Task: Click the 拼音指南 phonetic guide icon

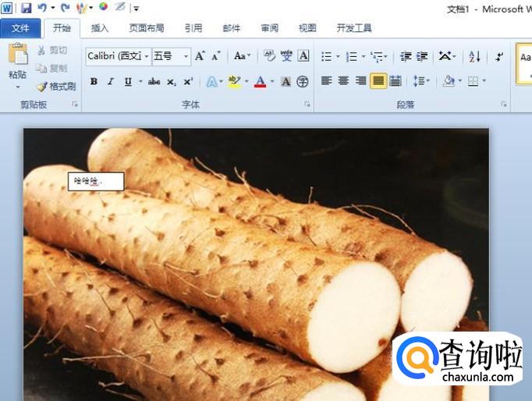Action: coord(286,56)
